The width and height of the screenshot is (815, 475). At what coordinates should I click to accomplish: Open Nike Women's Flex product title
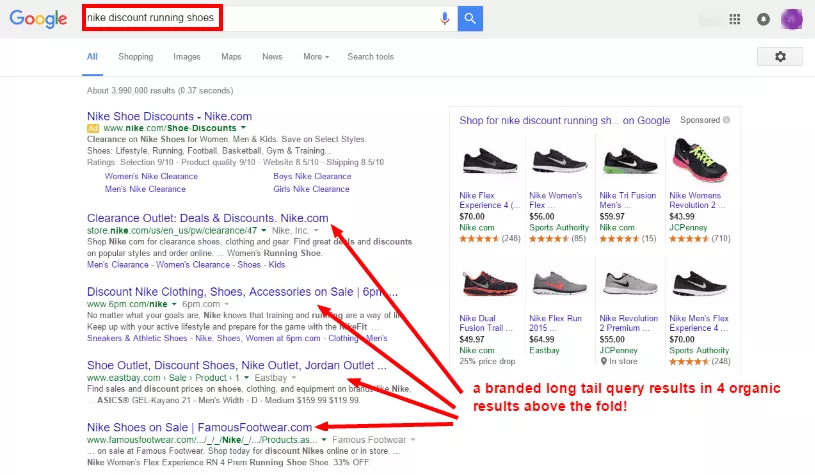[556, 200]
